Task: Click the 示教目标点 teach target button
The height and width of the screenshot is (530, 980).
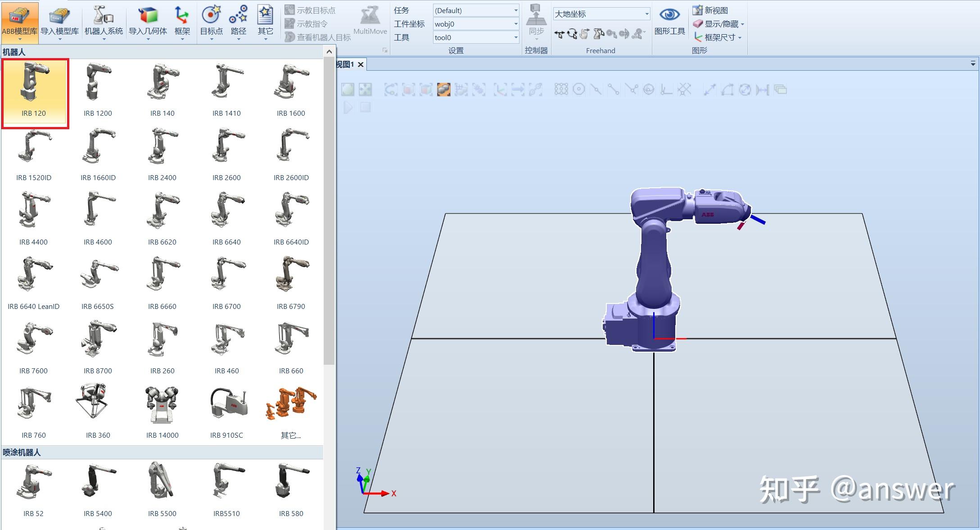Action: click(x=312, y=9)
